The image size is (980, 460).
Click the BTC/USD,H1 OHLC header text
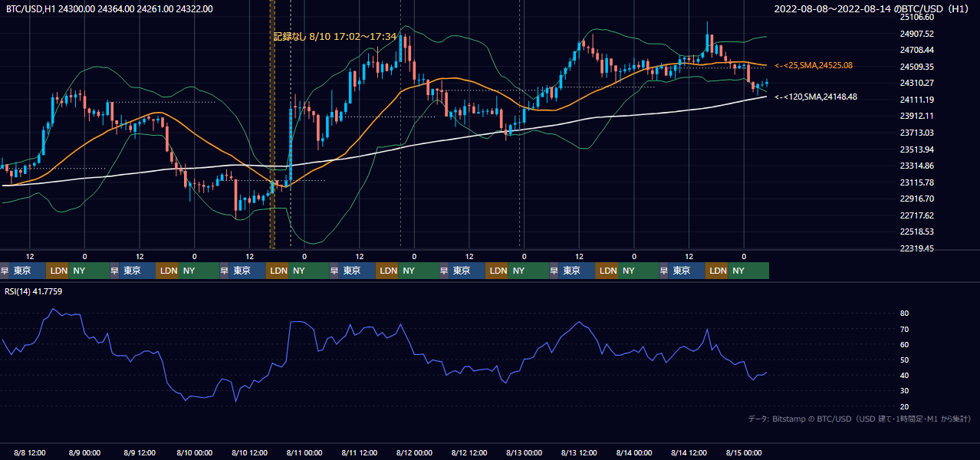pos(110,8)
